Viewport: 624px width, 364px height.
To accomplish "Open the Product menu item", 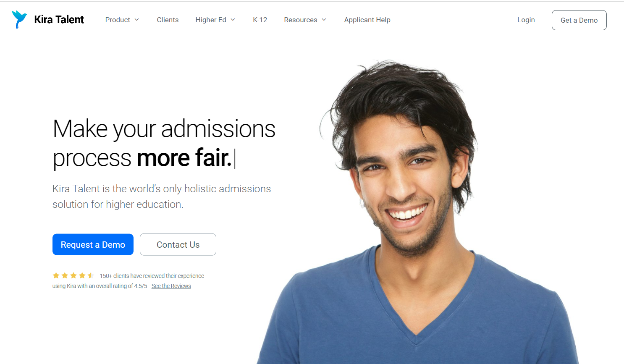I will (x=118, y=20).
